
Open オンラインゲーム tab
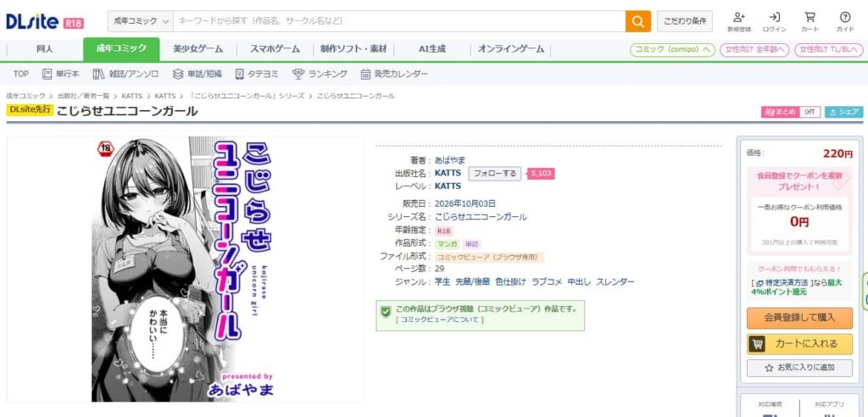click(x=510, y=48)
